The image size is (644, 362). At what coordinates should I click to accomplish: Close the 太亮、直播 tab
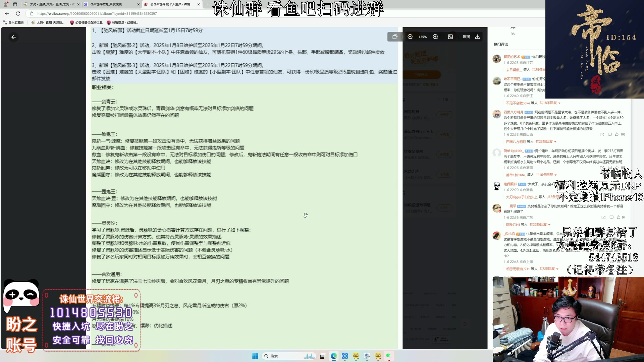78,4
